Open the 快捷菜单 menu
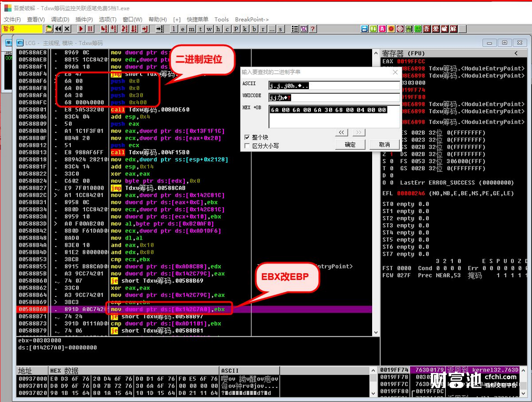Screen dimensions: 532x402 click(197, 19)
